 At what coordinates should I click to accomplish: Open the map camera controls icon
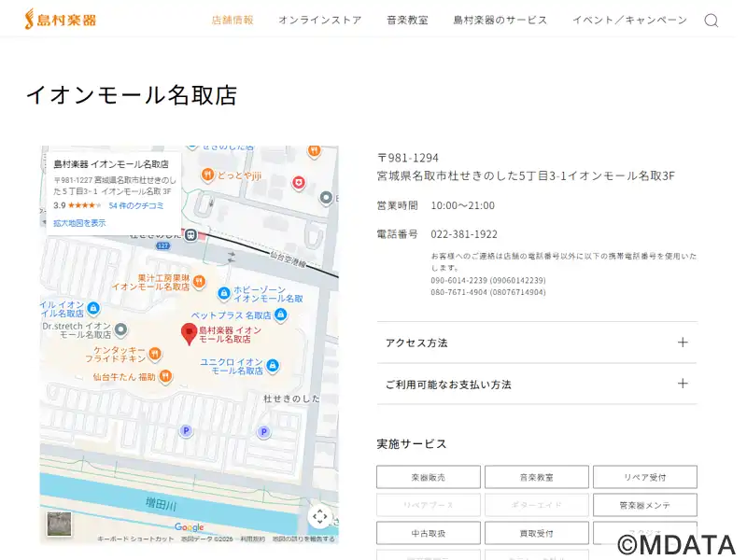click(319, 516)
